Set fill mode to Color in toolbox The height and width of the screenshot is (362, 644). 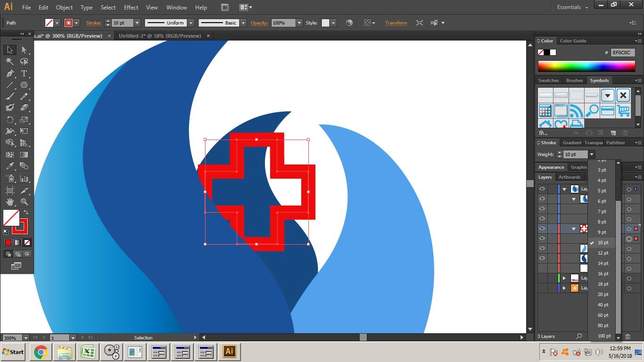pos(8,242)
